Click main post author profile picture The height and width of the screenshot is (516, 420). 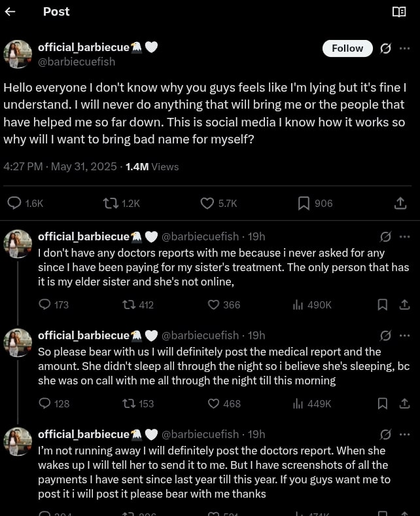coord(18,54)
